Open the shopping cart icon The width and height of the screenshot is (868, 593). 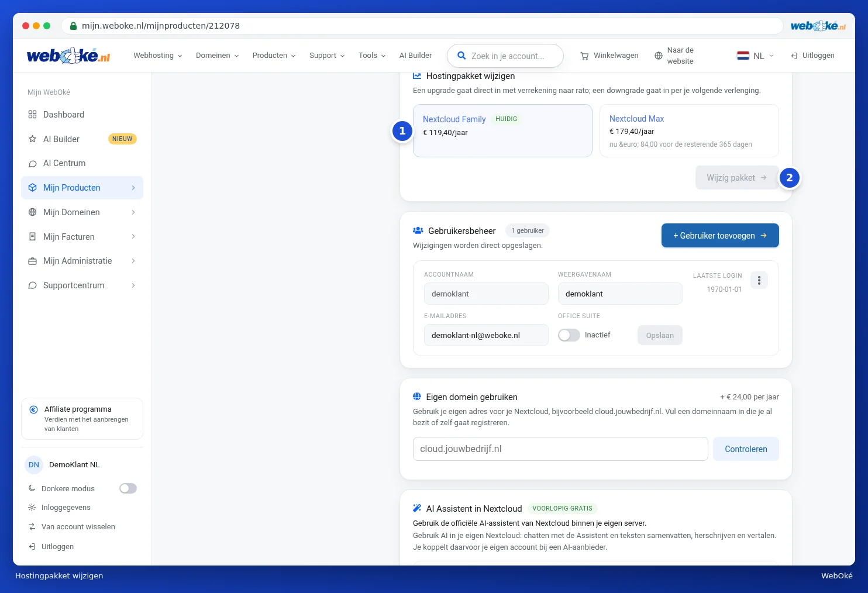584,56
